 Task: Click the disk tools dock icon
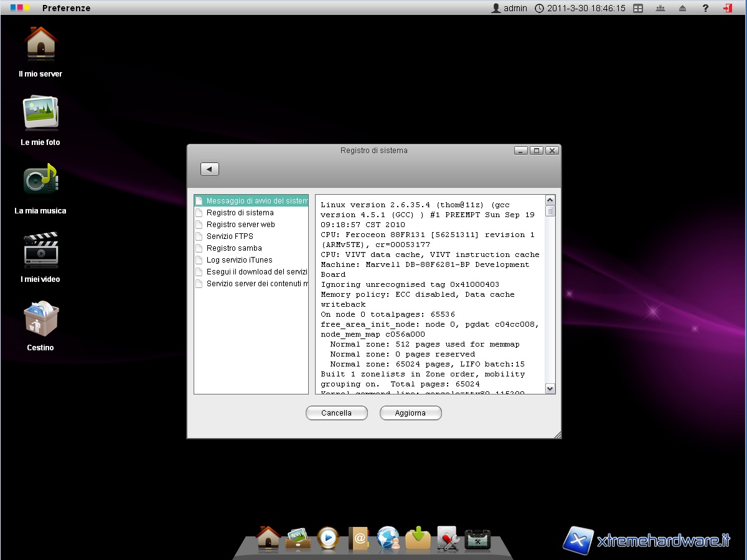448,538
